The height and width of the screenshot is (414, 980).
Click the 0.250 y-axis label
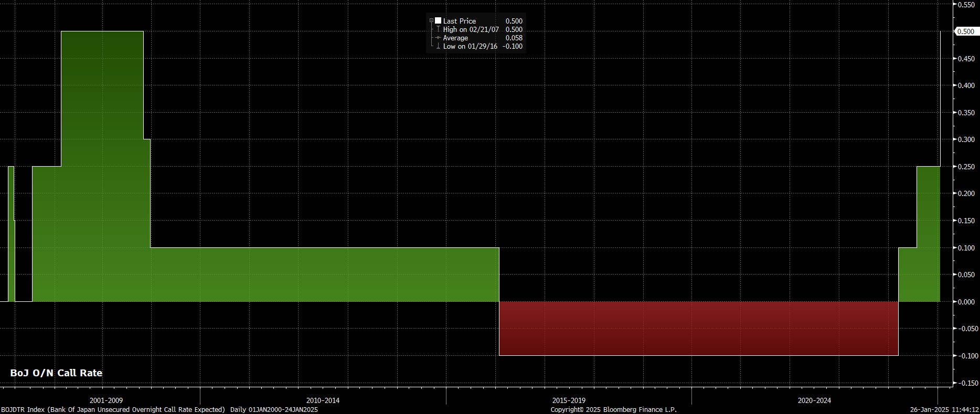(966, 167)
